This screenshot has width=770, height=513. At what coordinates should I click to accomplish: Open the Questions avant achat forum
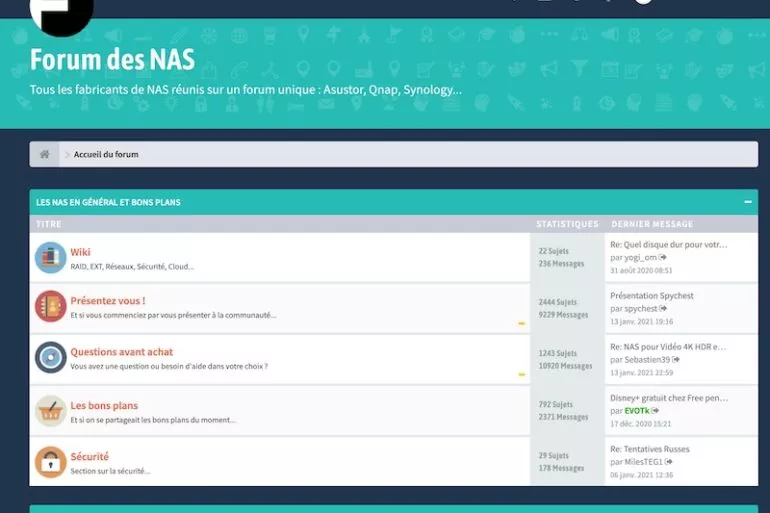(121, 352)
